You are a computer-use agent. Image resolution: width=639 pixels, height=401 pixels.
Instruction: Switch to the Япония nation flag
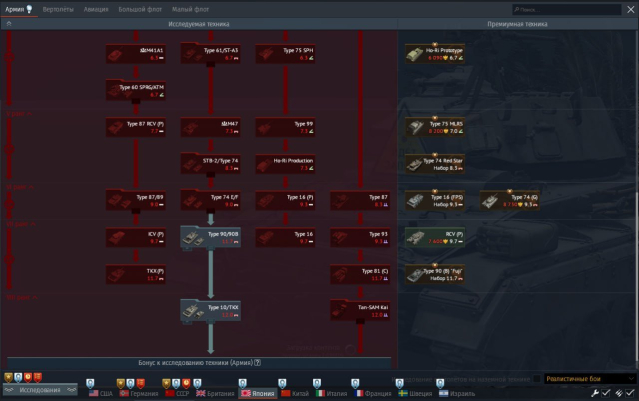pyautogui.click(x=259, y=393)
